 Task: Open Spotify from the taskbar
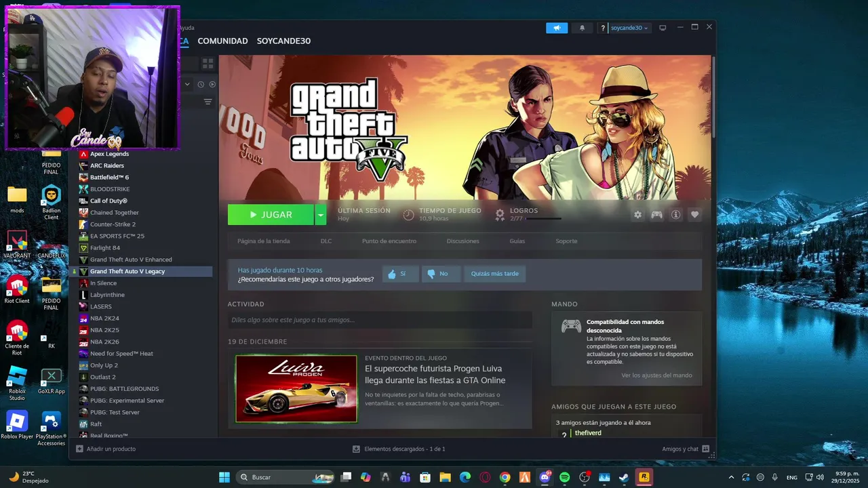click(565, 477)
